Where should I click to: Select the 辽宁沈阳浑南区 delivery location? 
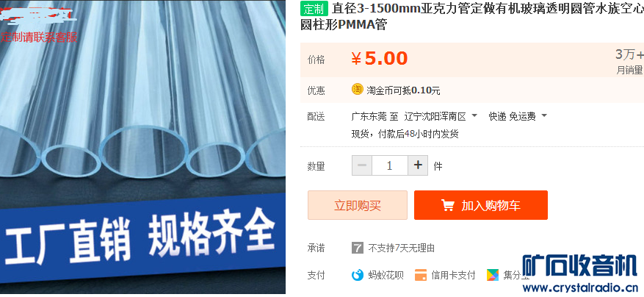[435, 116]
